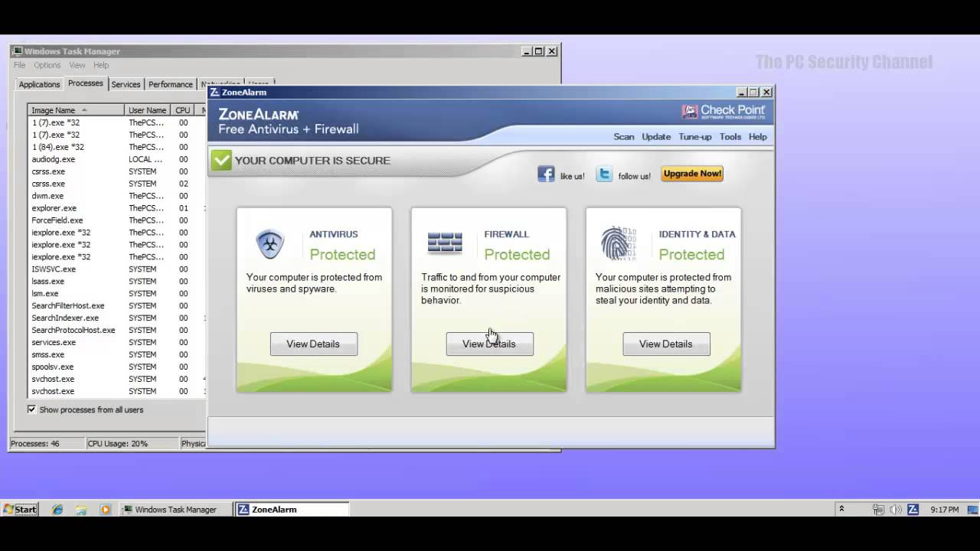980x551 pixels.
Task: Click the taskbar clock showing 9:17 PM
Action: coord(945,509)
